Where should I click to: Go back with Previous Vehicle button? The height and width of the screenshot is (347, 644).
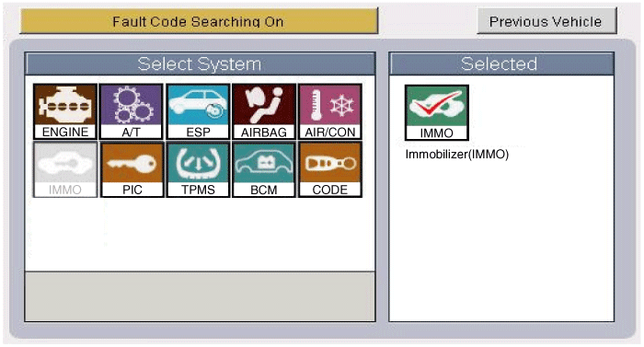tap(546, 20)
